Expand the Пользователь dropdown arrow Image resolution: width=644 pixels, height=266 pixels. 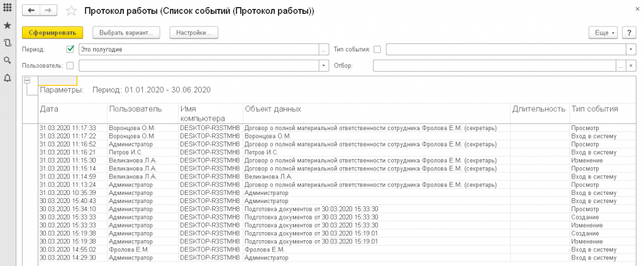coord(325,65)
